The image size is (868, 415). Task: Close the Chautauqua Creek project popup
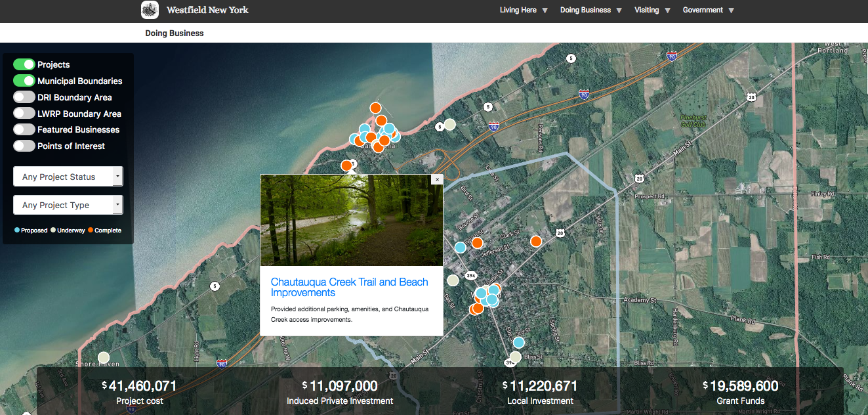click(x=437, y=179)
